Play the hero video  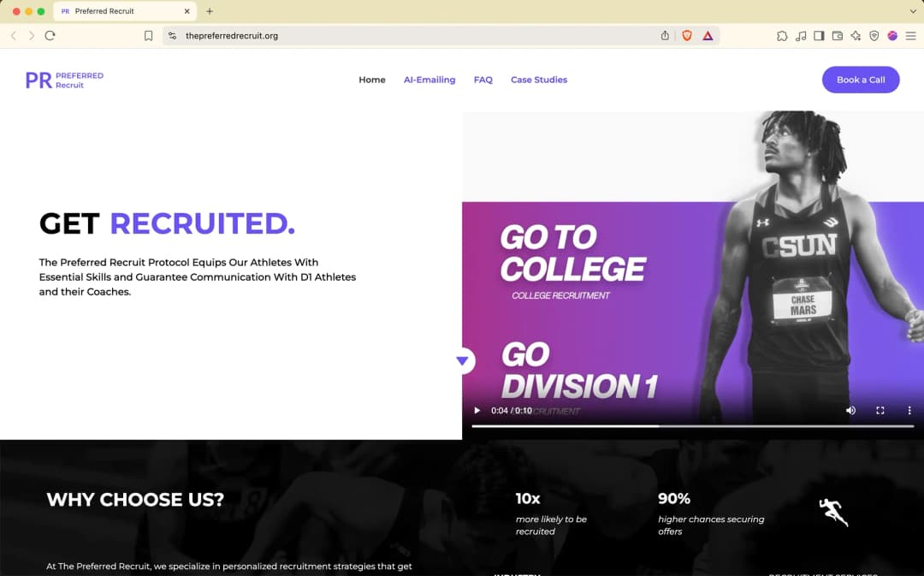[477, 410]
